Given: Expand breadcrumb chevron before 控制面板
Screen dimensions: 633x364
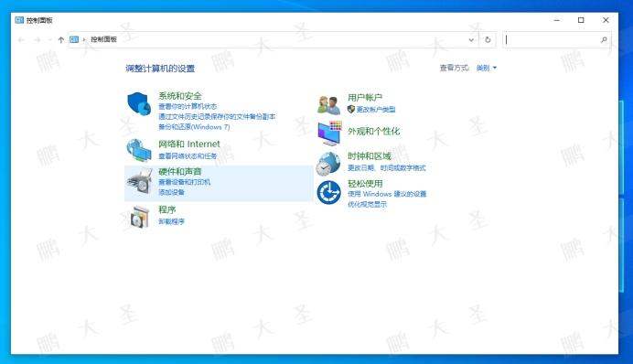Looking at the screenshot, I should click(x=84, y=39).
